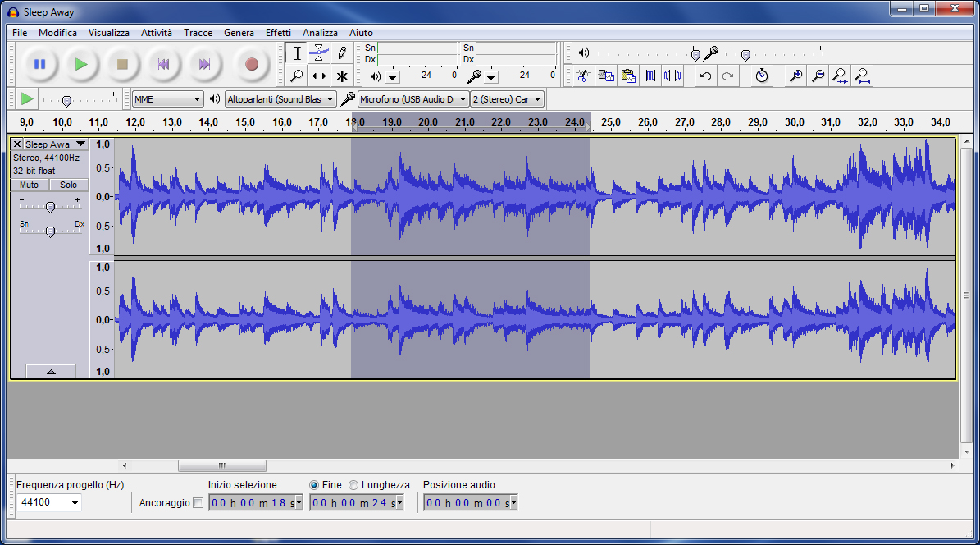
Task: Click the track pan Sn/Dx slider
Action: (x=50, y=232)
